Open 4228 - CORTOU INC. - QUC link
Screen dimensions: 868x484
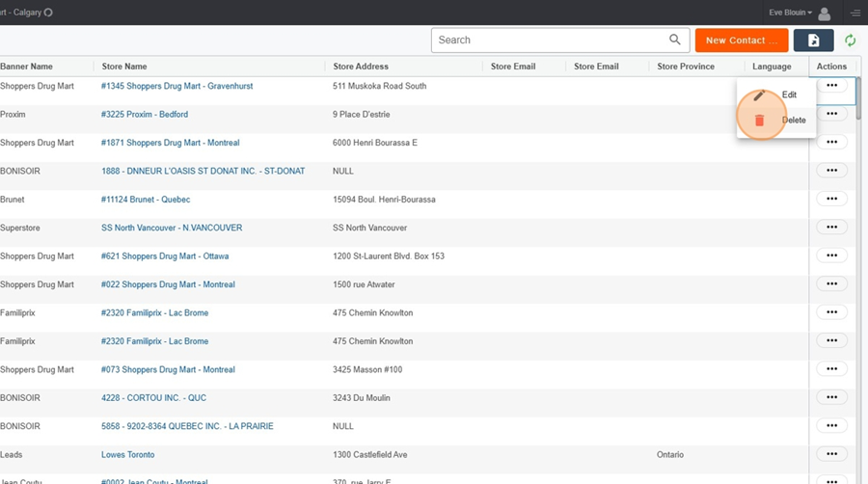pos(153,398)
